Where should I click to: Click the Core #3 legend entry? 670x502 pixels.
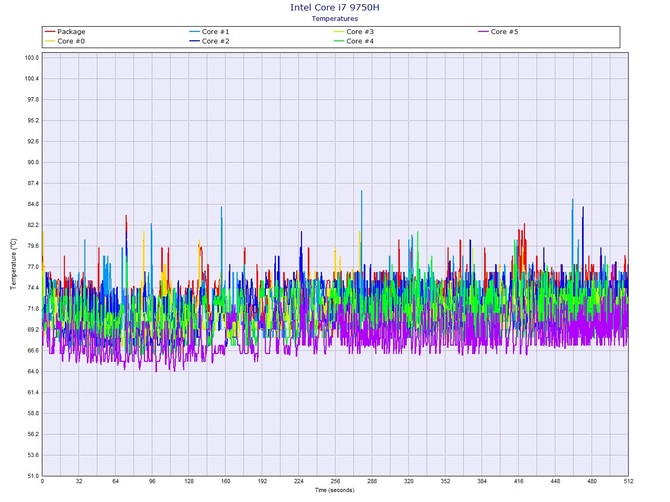pyautogui.click(x=354, y=32)
